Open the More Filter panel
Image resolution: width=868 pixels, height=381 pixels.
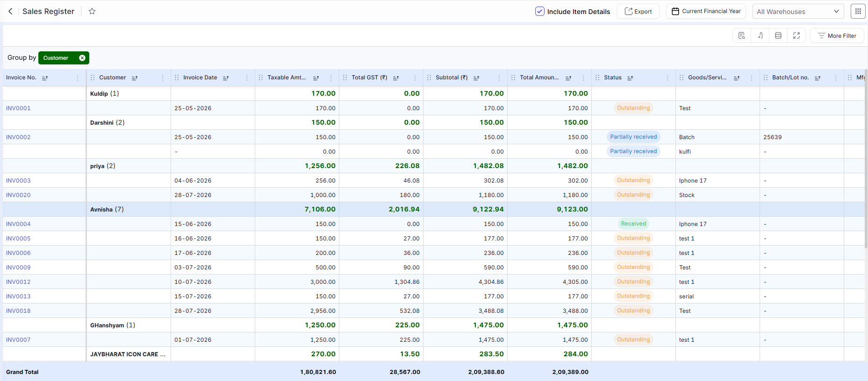837,35
